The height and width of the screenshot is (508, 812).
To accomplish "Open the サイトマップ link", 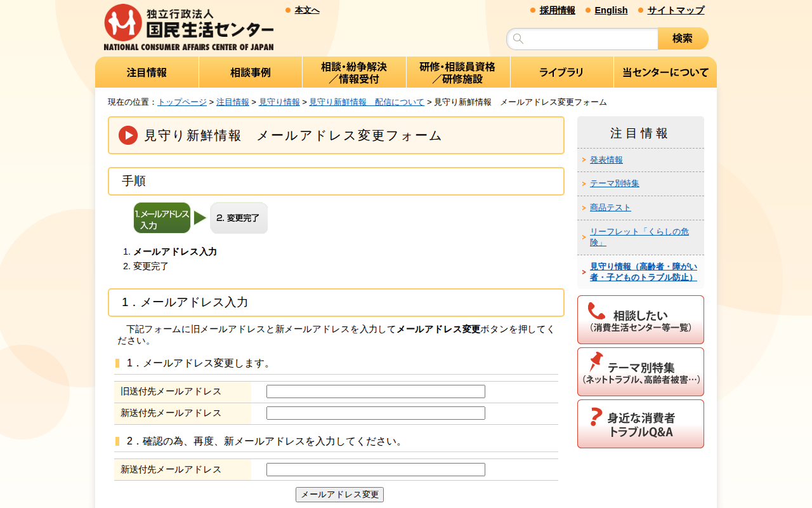I will (676, 10).
